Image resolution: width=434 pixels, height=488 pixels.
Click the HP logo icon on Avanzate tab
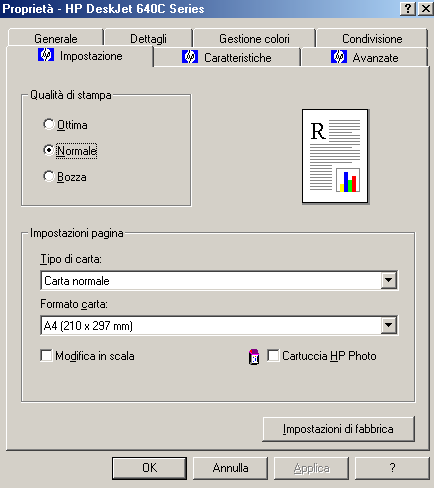tap(339, 57)
